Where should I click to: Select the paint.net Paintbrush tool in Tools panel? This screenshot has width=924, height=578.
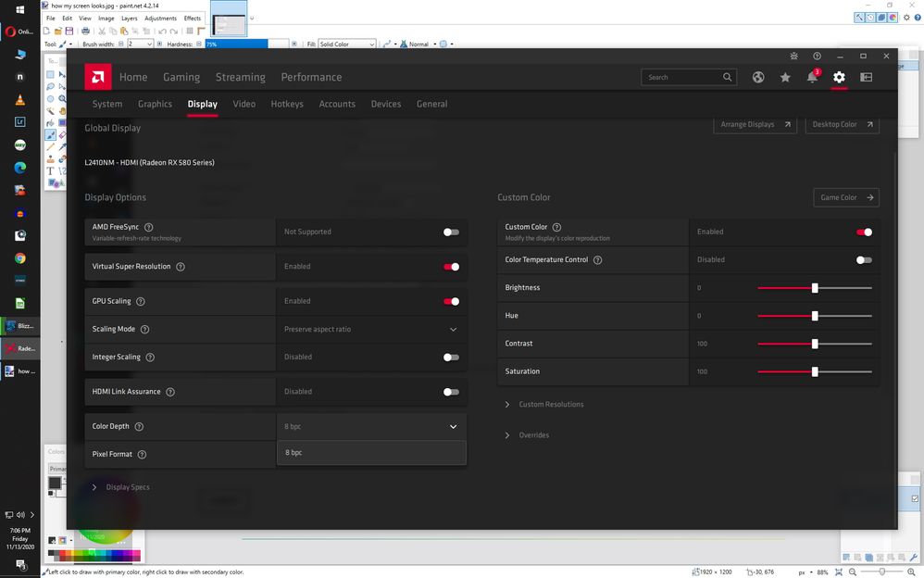[x=51, y=135]
